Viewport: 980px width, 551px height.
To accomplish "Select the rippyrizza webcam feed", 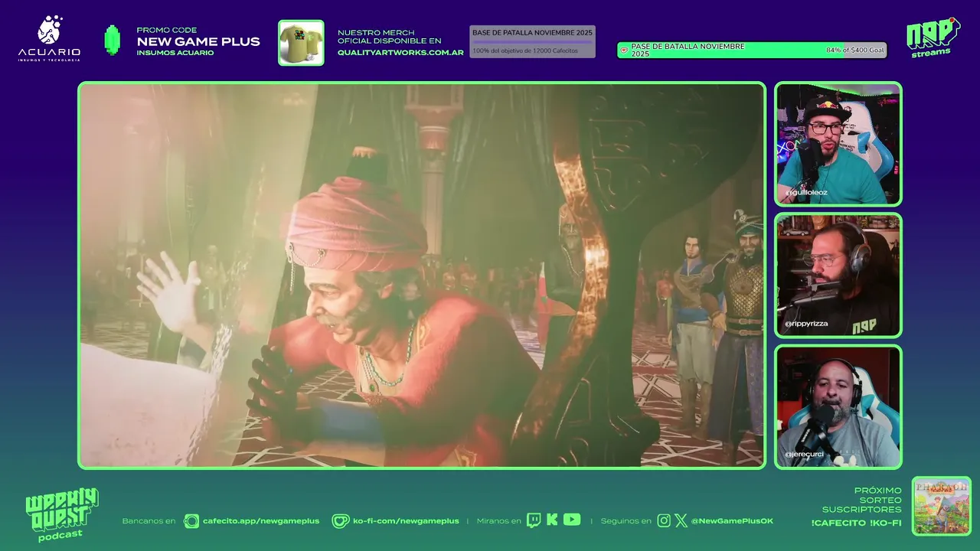I will point(838,275).
